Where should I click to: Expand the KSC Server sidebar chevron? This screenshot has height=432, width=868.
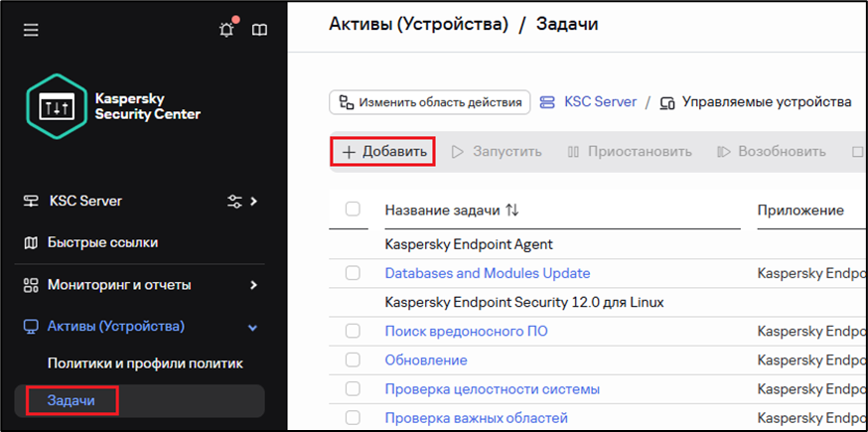point(254,202)
